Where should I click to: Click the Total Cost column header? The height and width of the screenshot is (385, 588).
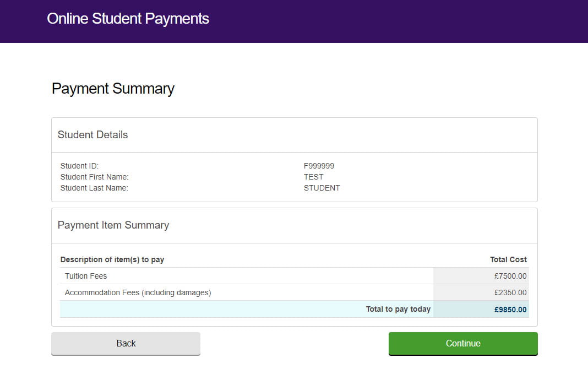[508, 259]
